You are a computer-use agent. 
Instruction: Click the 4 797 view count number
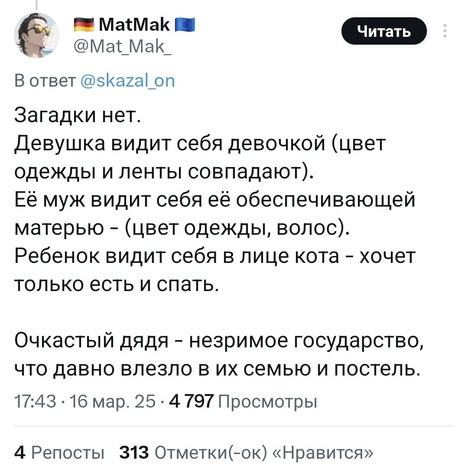click(x=192, y=401)
